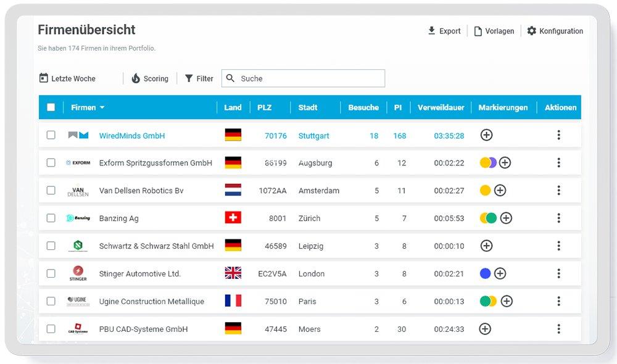Click the Schwartz & Schwarz Stahl logo
Viewport: 617px width, 364px height.
(78, 246)
